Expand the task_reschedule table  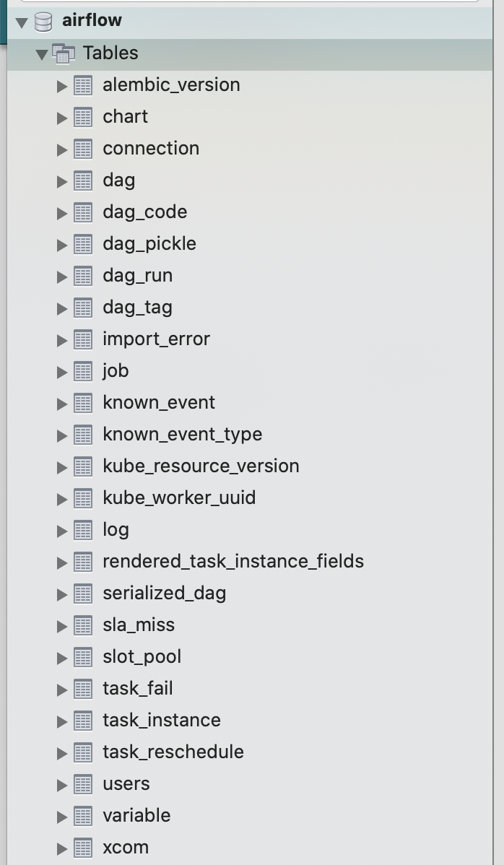(62, 754)
